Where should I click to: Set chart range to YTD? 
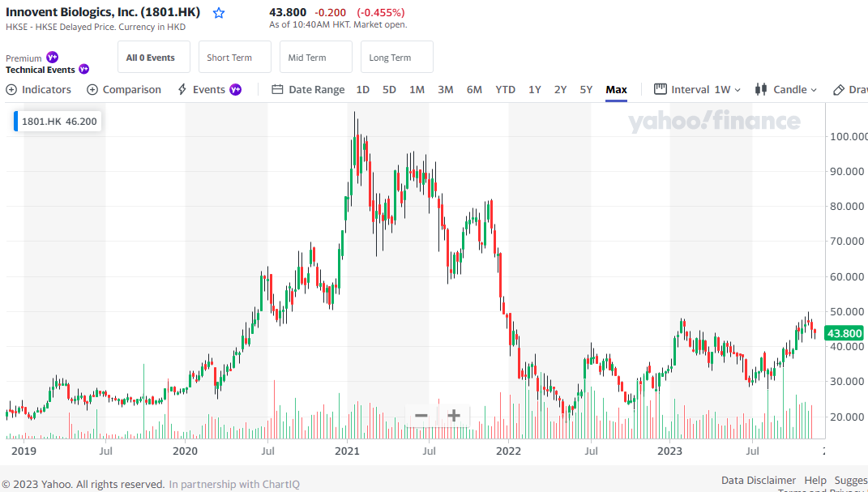click(505, 90)
